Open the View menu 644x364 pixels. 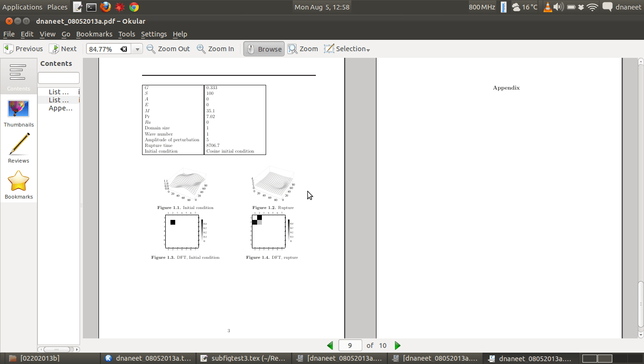tap(47, 34)
